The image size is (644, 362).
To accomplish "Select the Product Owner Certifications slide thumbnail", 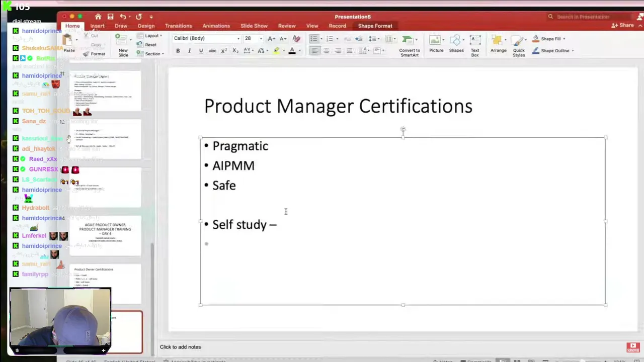I will (x=106, y=284).
